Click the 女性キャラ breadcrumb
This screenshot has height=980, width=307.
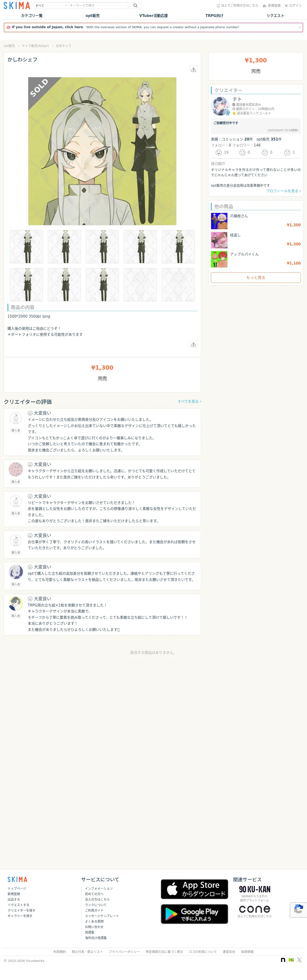pyautogui.click(x=64, y=46)
